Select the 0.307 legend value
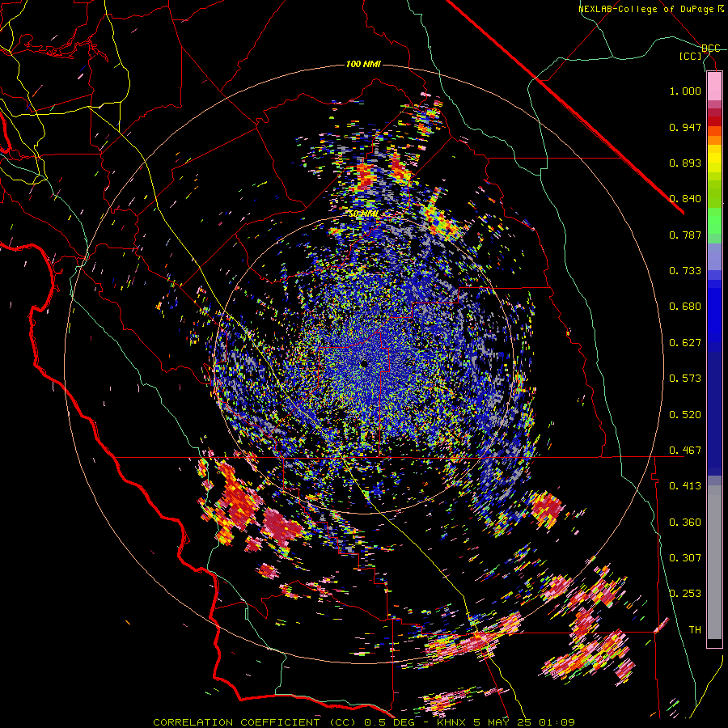 point(685,558)
